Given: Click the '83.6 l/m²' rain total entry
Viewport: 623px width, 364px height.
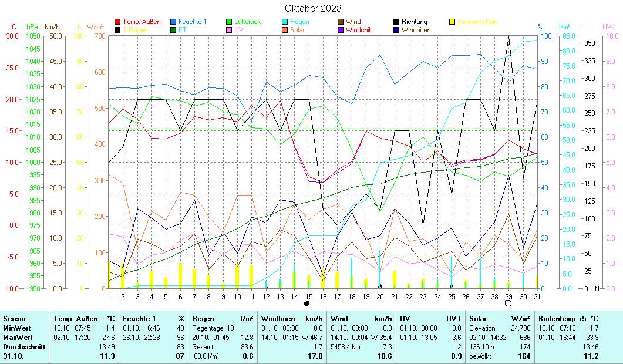Looking at the screenshot, I should [x=206, y=356].
